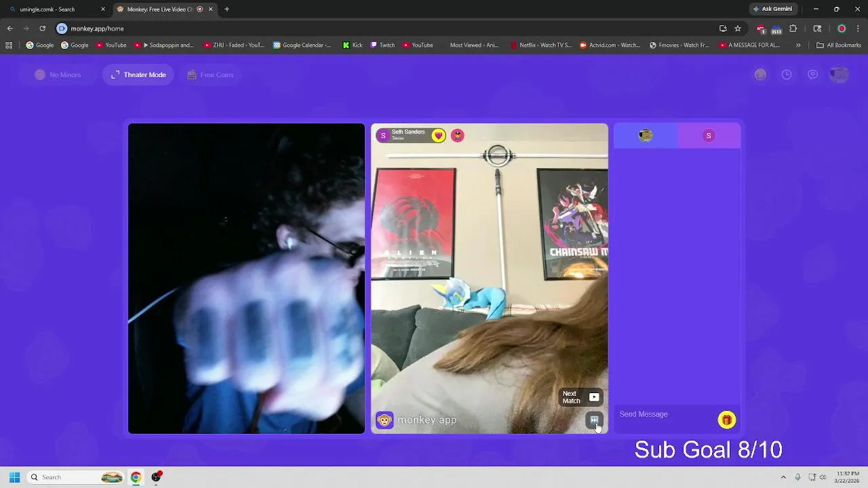Open the Twitch bookmark

click(382, 45)
